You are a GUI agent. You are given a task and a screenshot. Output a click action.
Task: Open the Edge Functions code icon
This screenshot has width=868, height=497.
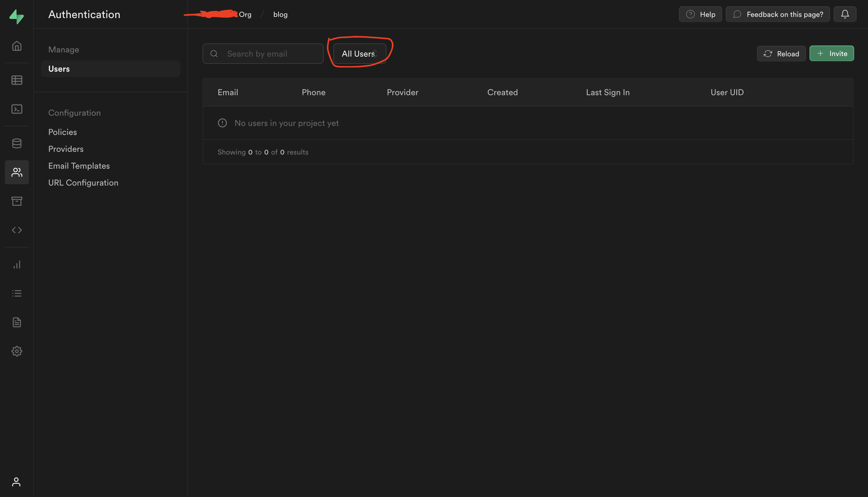17,230
